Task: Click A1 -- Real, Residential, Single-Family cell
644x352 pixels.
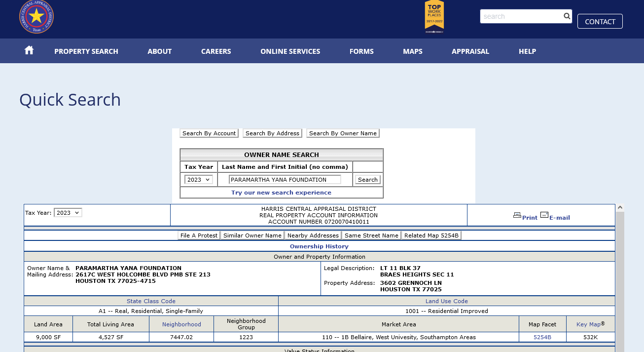Action: (x=151, y=311)
